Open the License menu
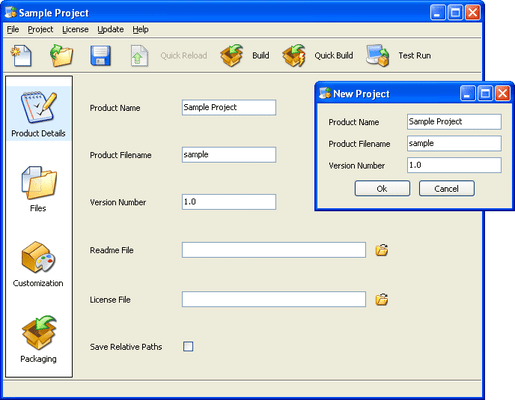 coord(75,29)
